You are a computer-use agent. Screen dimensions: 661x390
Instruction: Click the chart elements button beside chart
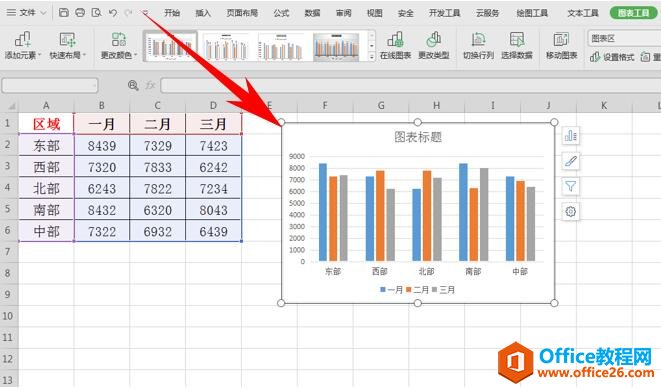570,135
